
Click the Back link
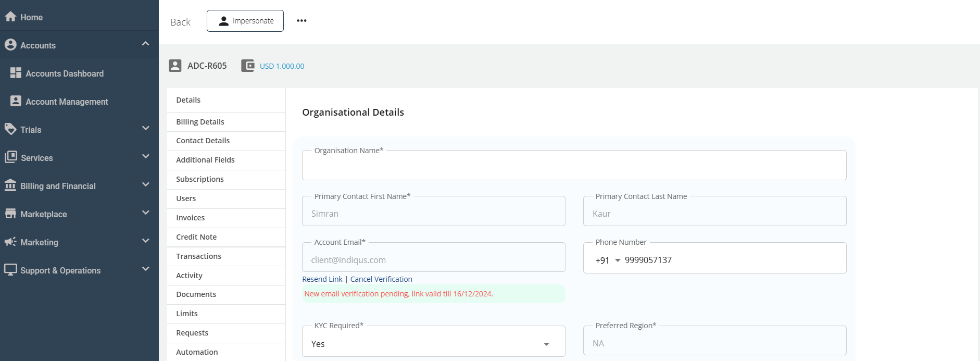point(180,22)
